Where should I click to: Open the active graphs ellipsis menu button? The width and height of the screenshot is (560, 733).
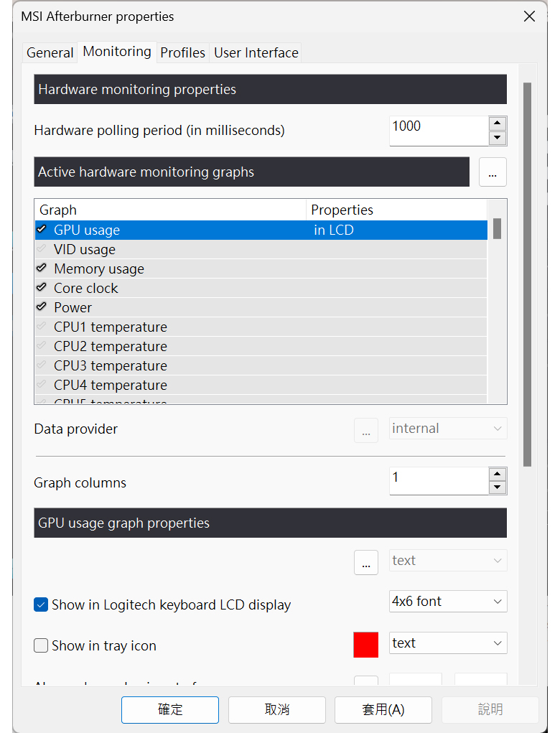pyautogui.click(x=493, y=172)
